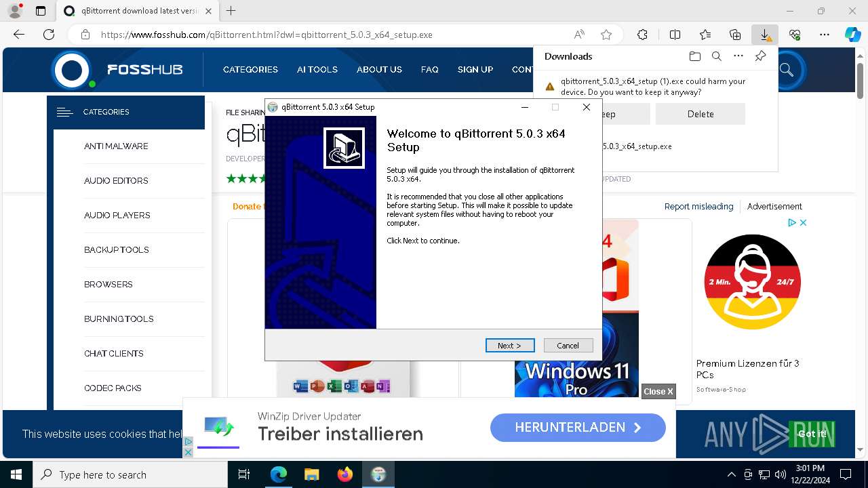Open the notification center icon

tap(846, 475)
